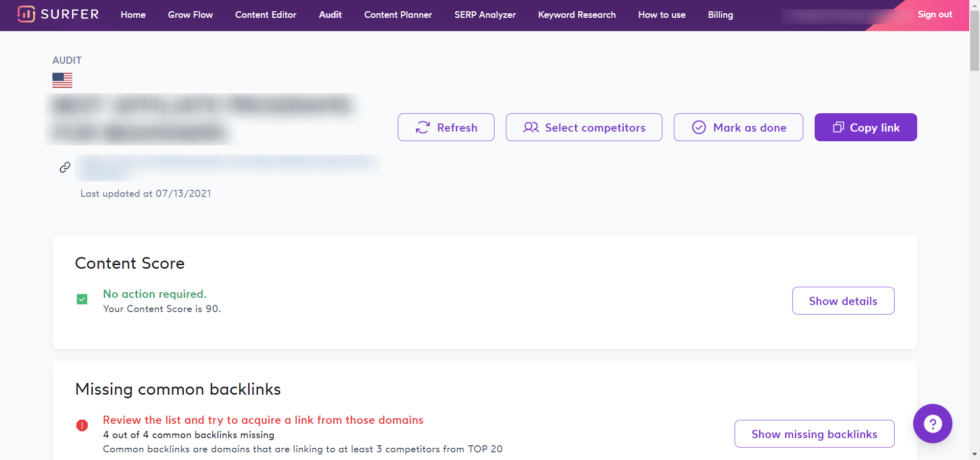980x460 pixels.
Task: Click the 'Missing common backlinks' heading
Action: (178, 389)
